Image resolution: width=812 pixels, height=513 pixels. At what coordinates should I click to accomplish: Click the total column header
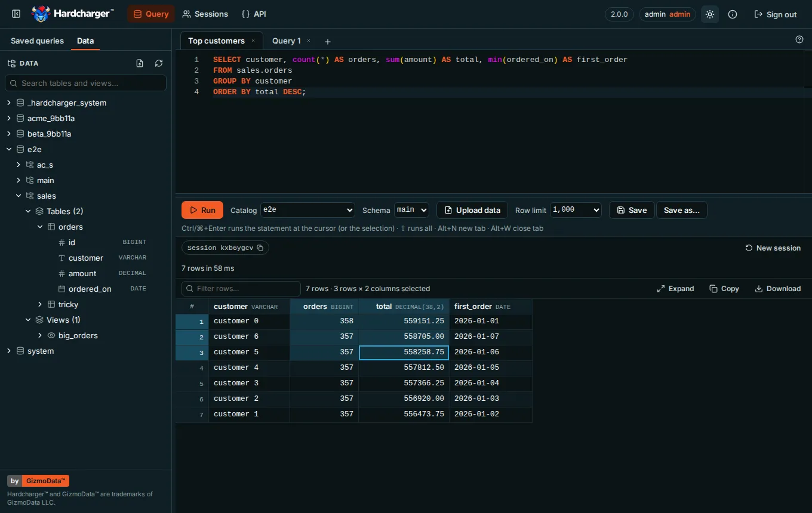[404, 307]
